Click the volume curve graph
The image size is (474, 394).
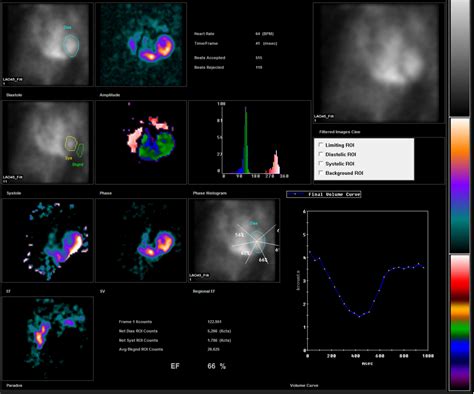[367, 280]
